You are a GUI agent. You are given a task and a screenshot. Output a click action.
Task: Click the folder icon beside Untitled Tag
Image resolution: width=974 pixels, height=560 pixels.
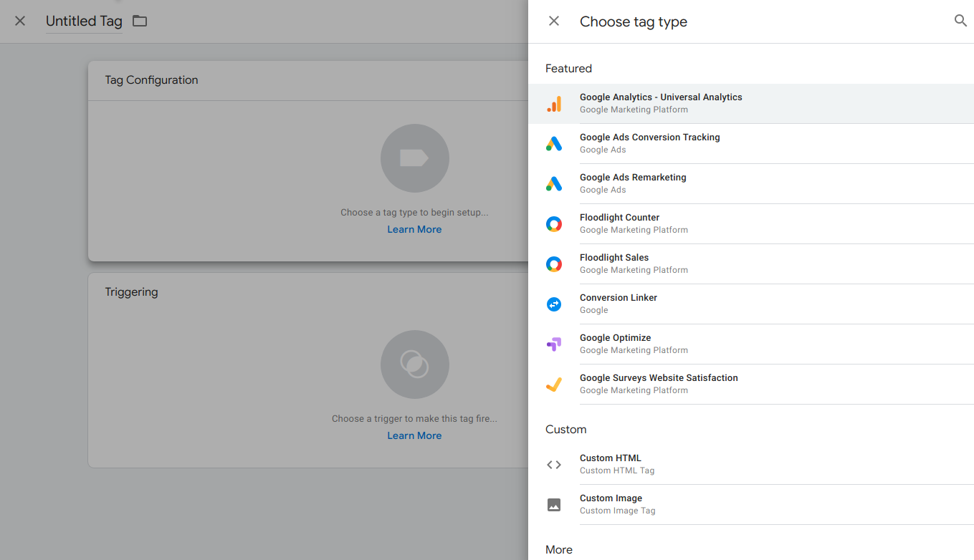click(140, 21)
